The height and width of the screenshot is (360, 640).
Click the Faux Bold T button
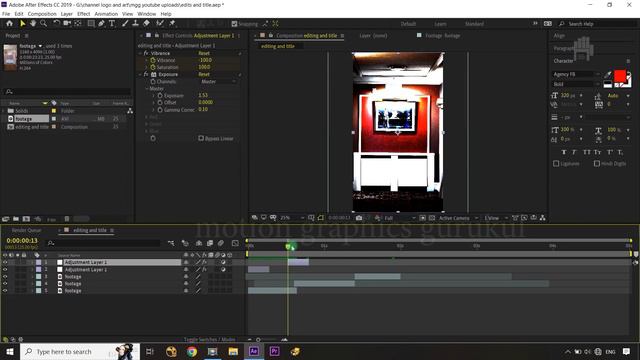coord(564,152)
